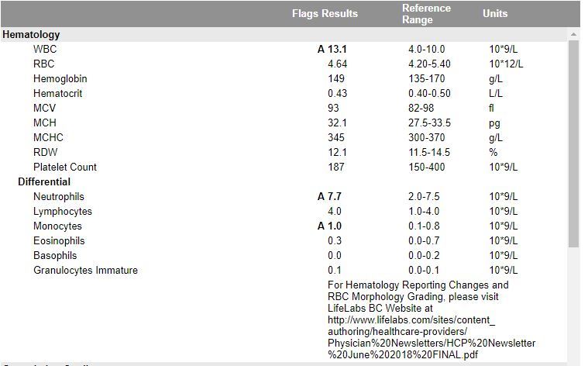Click the Units column header

pos(495,13)
